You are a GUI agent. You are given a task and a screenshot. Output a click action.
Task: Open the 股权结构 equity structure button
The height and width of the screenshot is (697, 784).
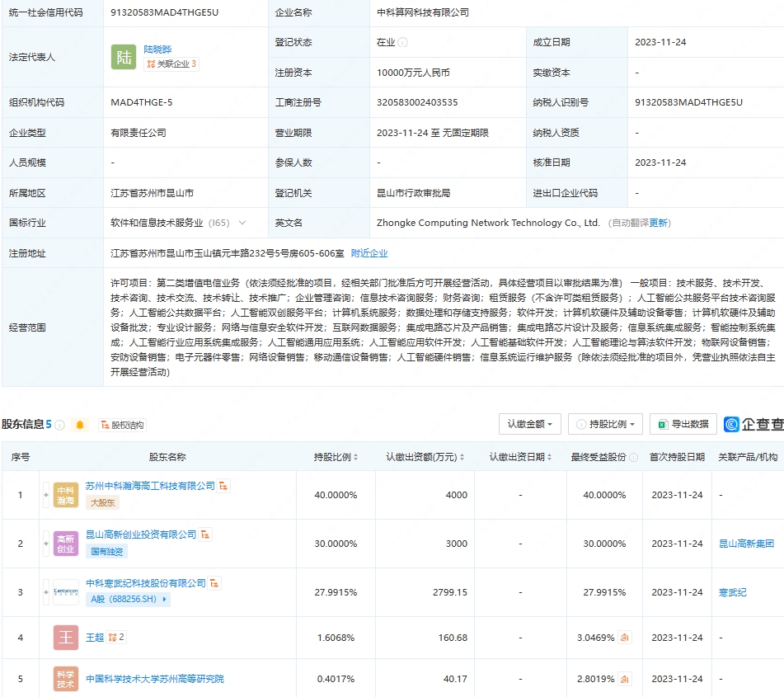pos(123,426)
